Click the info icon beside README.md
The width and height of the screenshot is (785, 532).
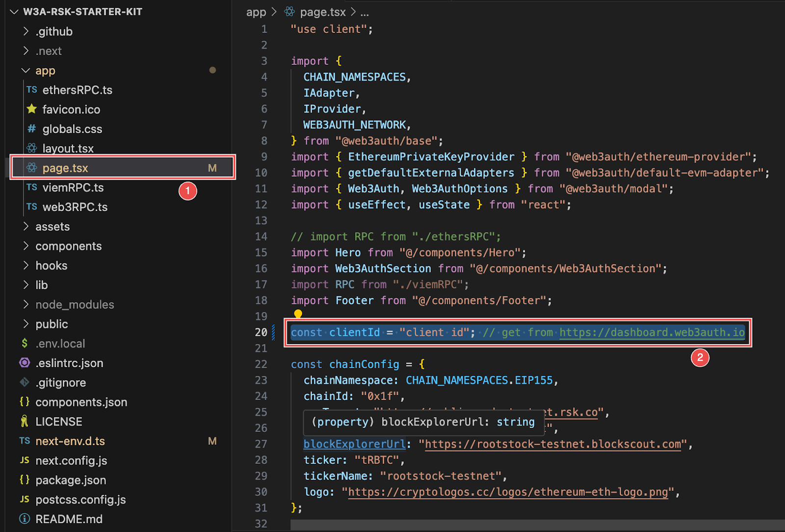coord(25,519)
